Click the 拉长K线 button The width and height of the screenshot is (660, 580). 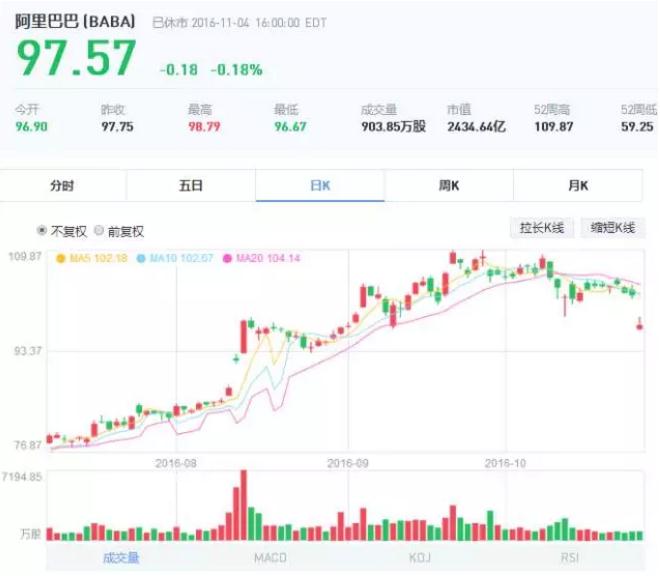tap(542, 228)
